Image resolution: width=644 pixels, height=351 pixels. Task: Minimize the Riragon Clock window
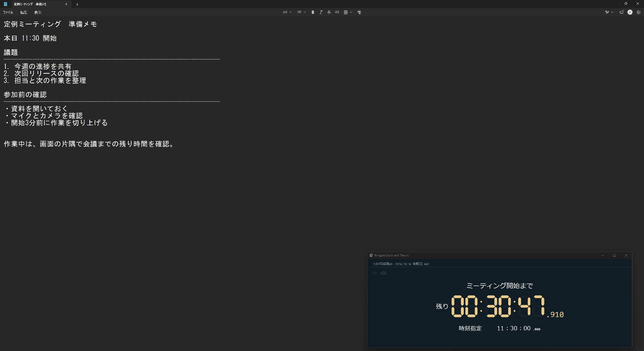603,255
